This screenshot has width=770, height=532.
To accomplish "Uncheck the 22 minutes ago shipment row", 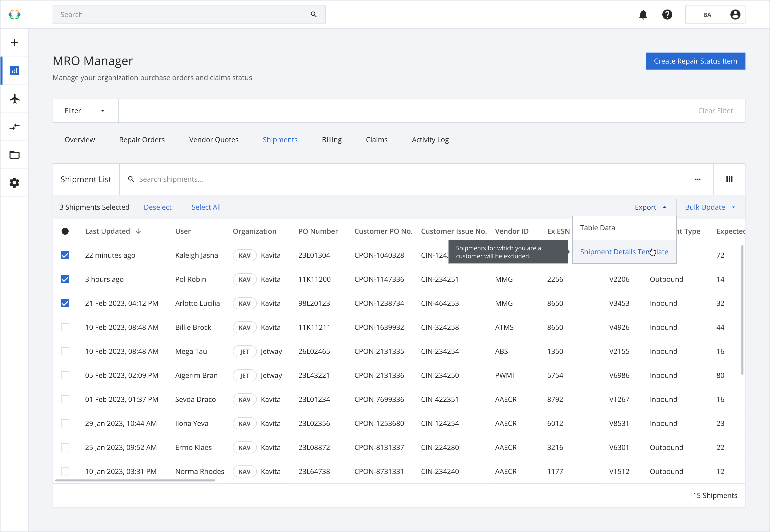I will tap(65, 255).
